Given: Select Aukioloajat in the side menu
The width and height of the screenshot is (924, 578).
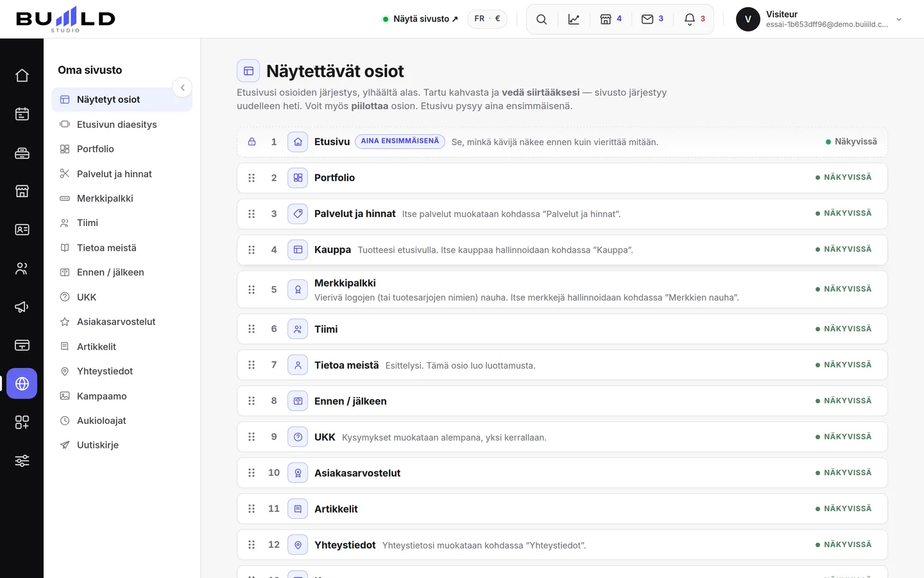Looking at the screenshot, I should [x=122, y=421].
